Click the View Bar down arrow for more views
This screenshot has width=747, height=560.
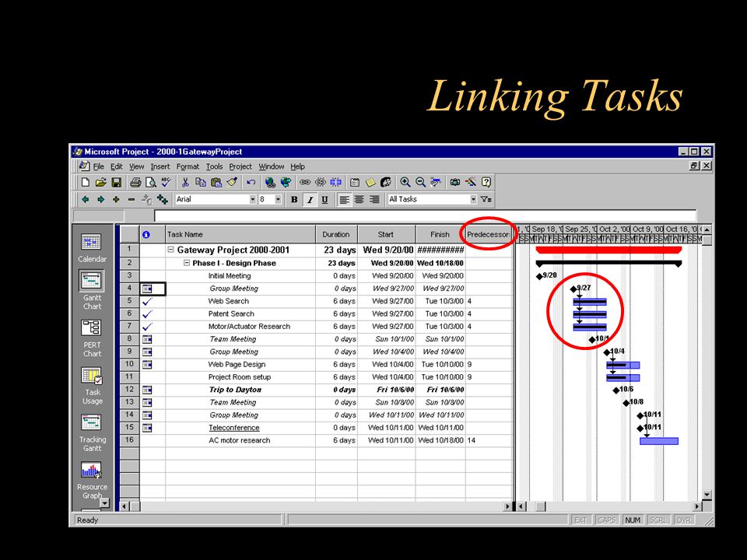pos(104,503)
